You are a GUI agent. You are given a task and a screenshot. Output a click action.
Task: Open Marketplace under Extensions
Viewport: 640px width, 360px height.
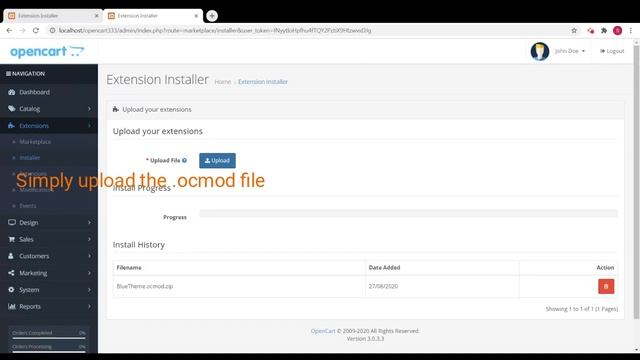[35, 142]
